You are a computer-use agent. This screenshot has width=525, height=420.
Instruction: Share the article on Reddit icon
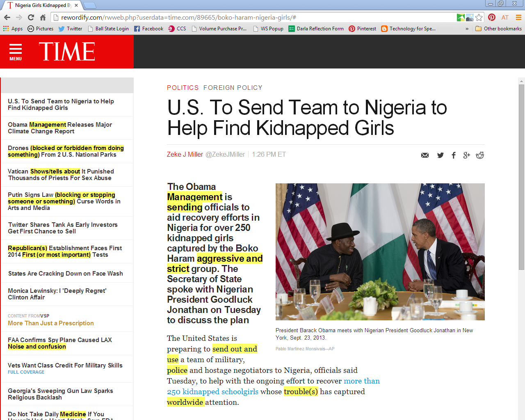[x=480, y=155]
